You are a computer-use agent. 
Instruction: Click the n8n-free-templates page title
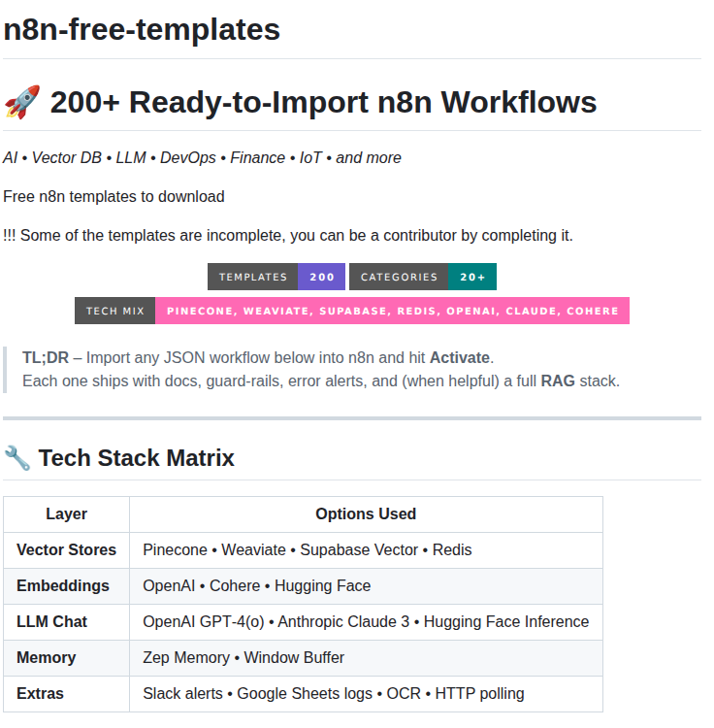coord(142,30)
